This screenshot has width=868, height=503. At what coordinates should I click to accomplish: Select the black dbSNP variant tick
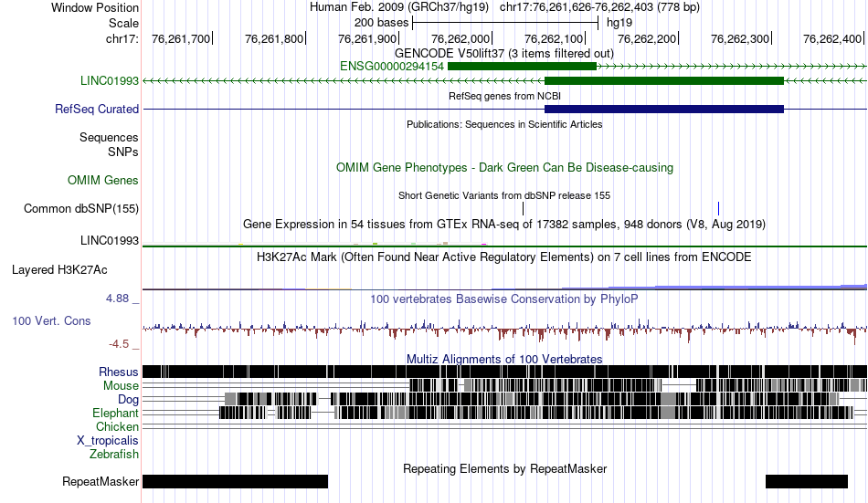(524, 209)
